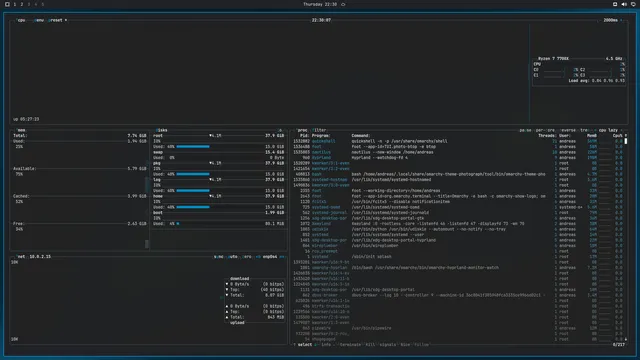Select the systemd-oomd process row
Viewport: 640px width, 360px height.
(x=457, y=207)
